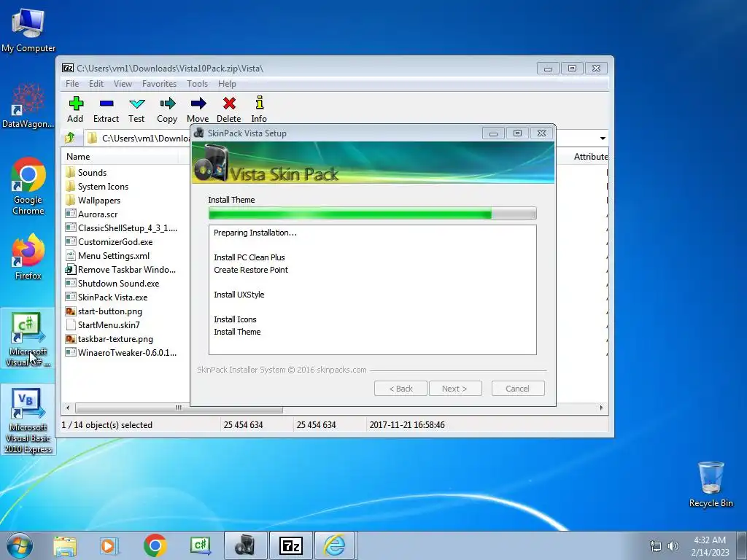
Task: Click the Google Chrome desktop shortcut
Action: coord(28,186)
